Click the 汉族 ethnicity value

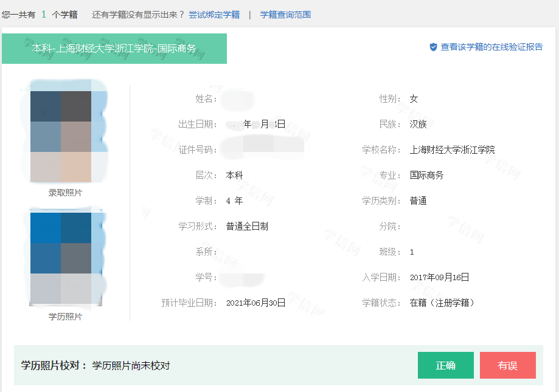tap(418, 124)
